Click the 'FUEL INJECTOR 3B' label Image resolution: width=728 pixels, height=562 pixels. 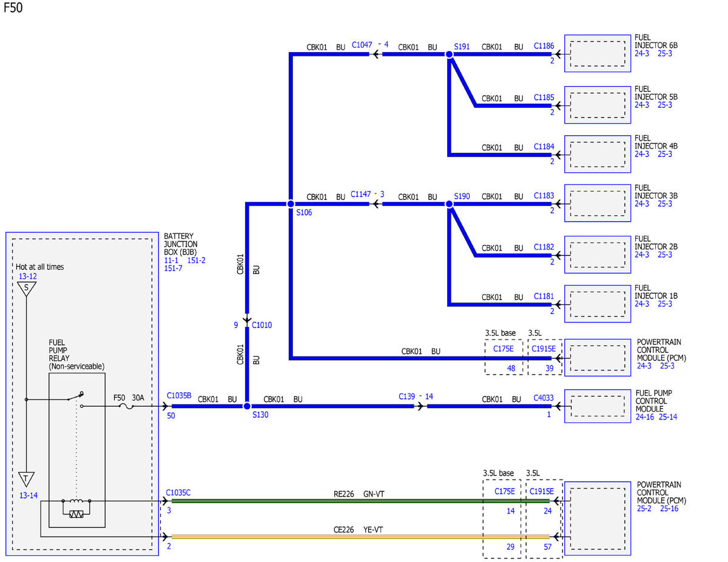pos(656,192)
